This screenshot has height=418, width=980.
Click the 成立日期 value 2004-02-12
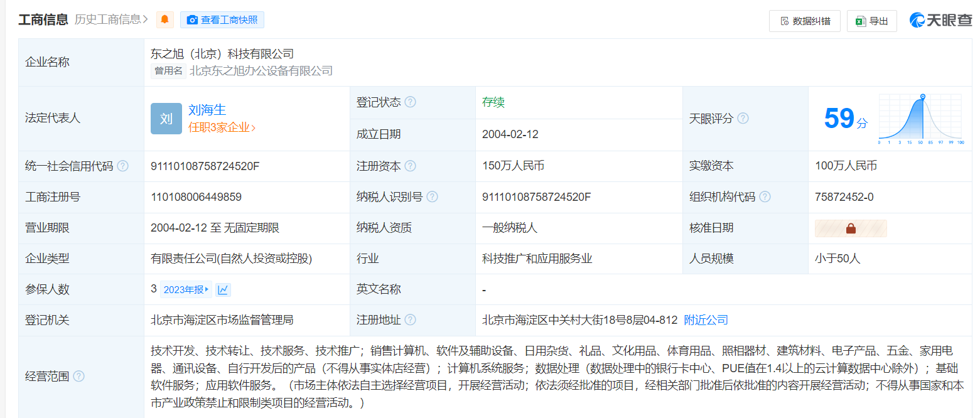click(x=510, y=134)
